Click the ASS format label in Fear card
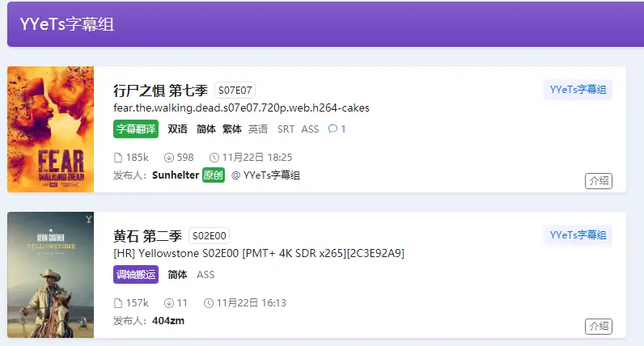 point(310,129)
